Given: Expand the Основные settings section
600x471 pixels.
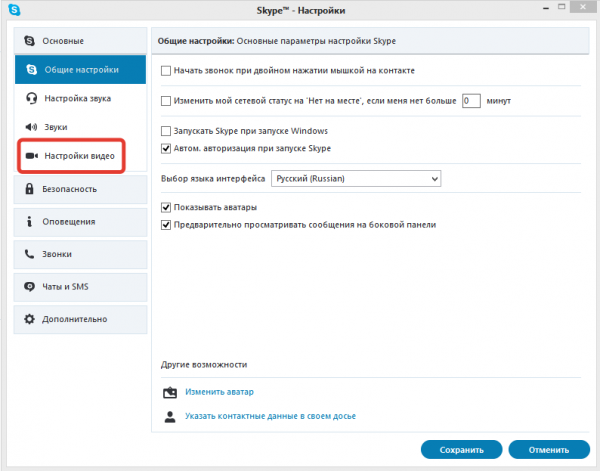Looking at the screenshot, I should coord(80,41).
